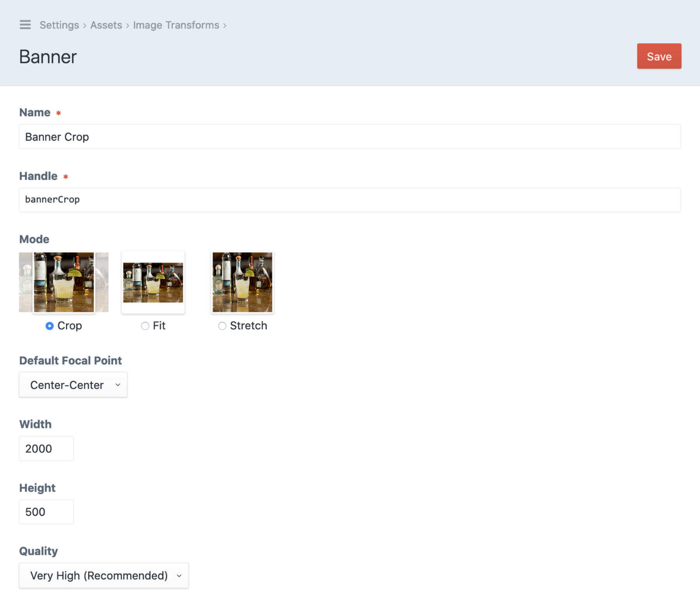Open the Assets breadcrumb link
700x609 pixels.
click(x=106, y=25)
